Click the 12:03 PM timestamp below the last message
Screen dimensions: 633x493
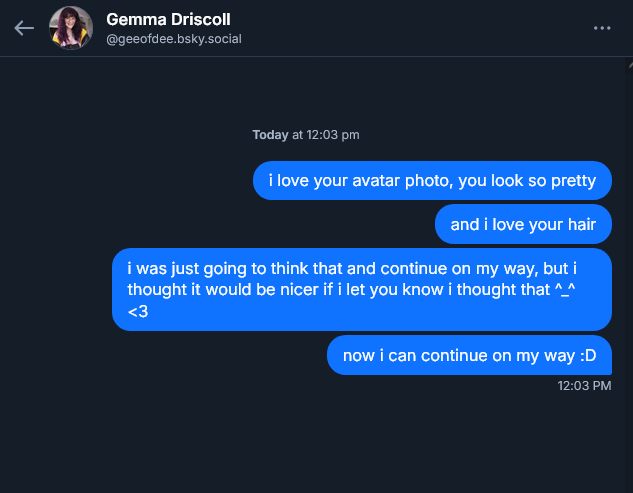584,385
